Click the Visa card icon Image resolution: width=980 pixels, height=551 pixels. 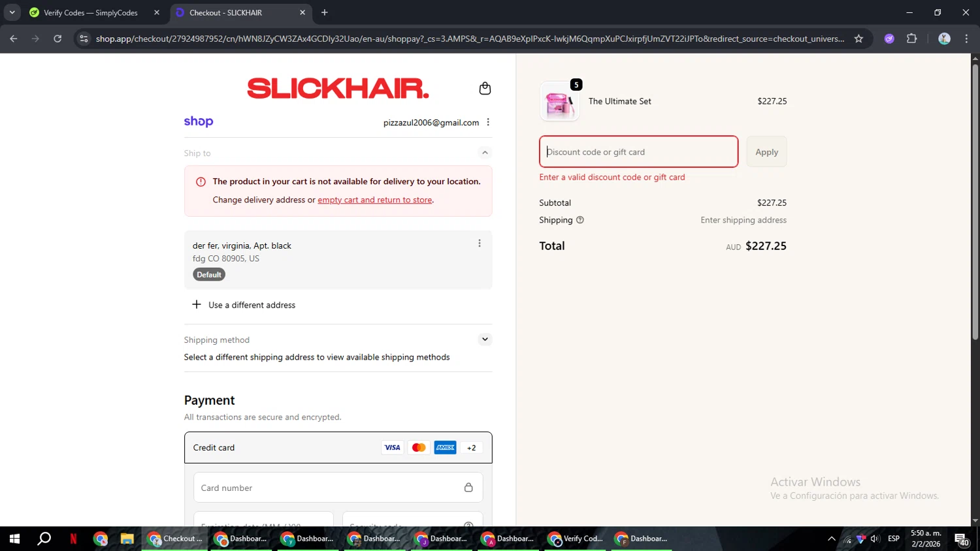coord(392,448)
